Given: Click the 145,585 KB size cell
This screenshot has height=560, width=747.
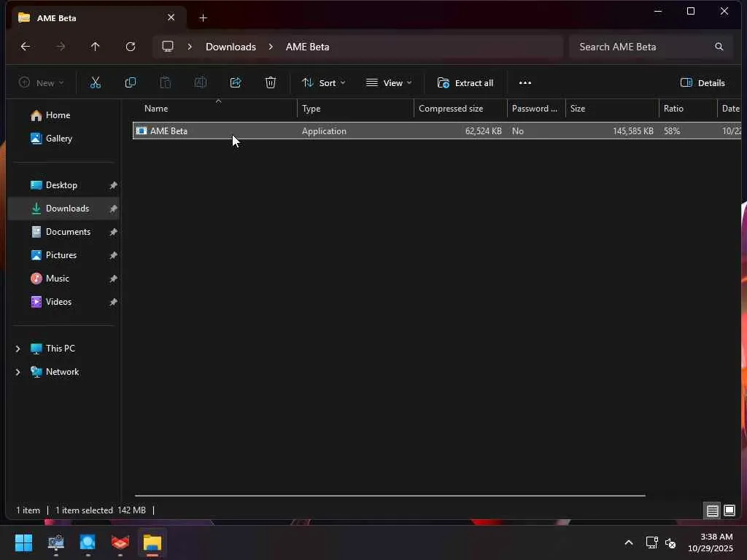Looking at the screenshot, I should pos(632,131).
